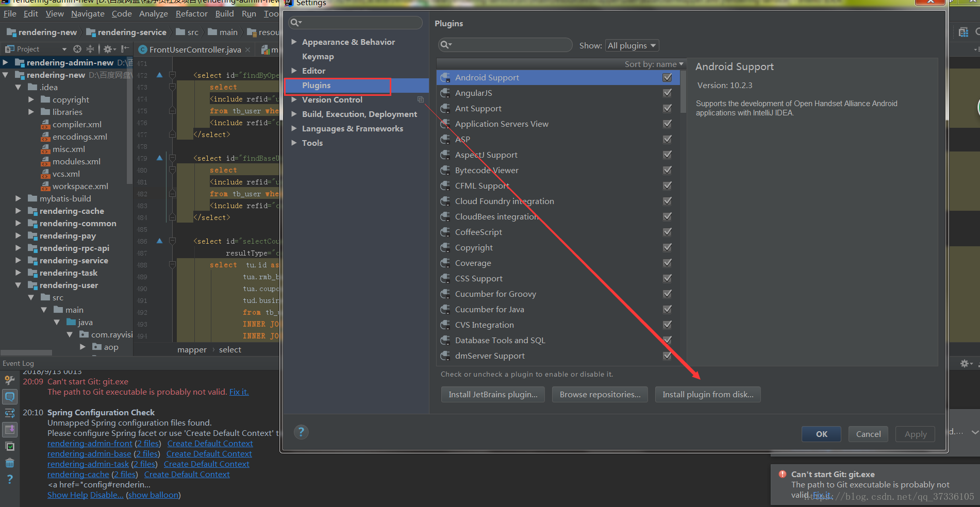Expand the Editor settings section

point(294,71)
